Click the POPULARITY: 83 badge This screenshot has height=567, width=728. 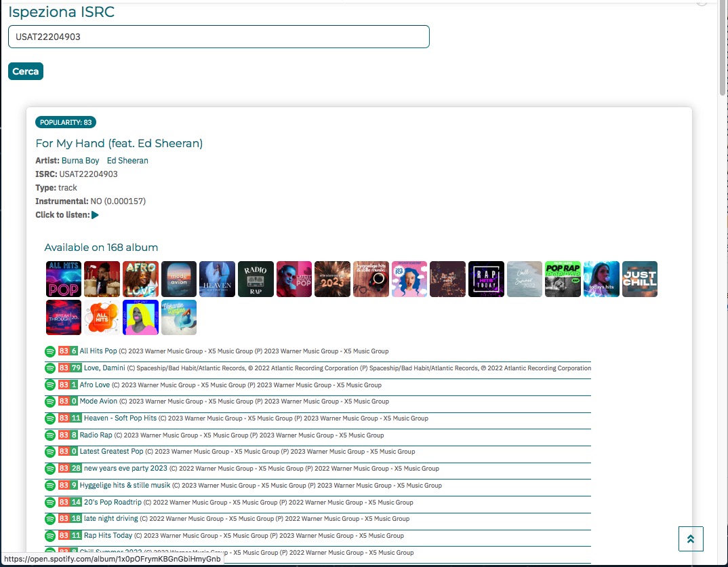coord(66,123)
